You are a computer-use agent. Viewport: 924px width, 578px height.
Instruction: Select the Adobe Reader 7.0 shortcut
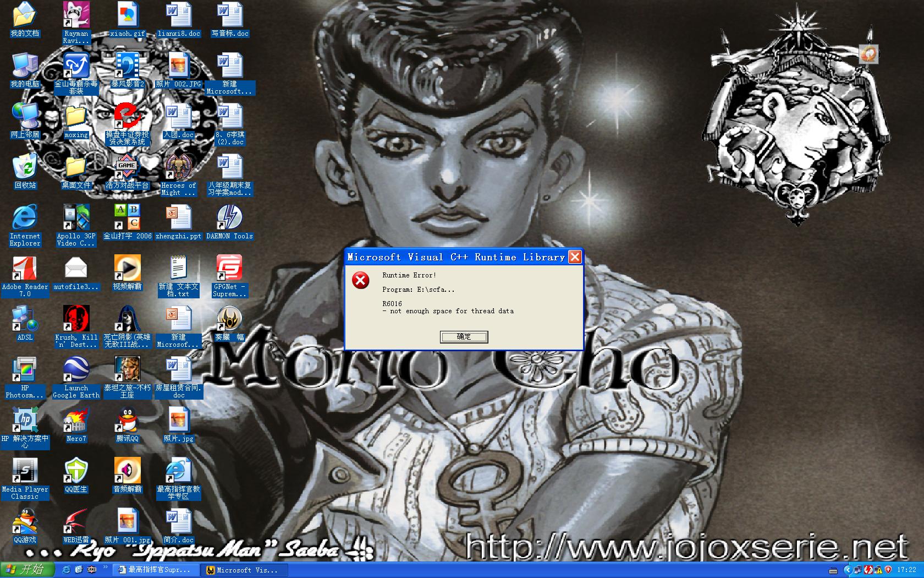[25, 276]
